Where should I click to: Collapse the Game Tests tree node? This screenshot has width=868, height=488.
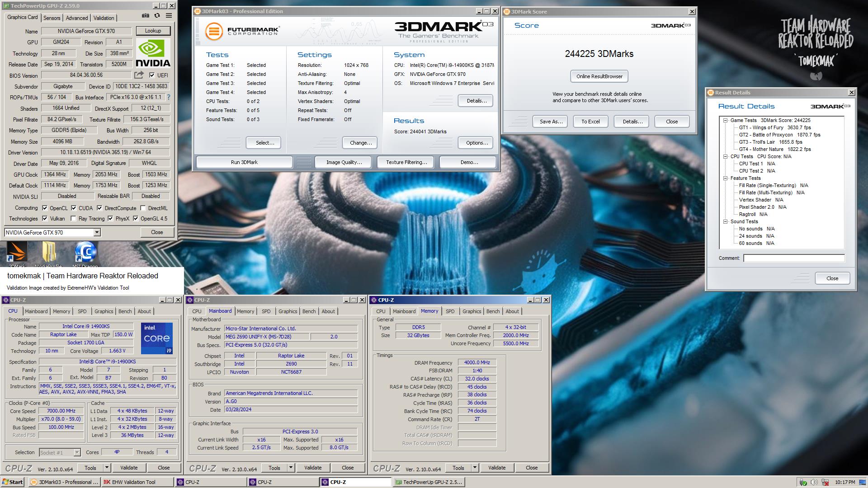pyautogui.click(x=725, y=120)
